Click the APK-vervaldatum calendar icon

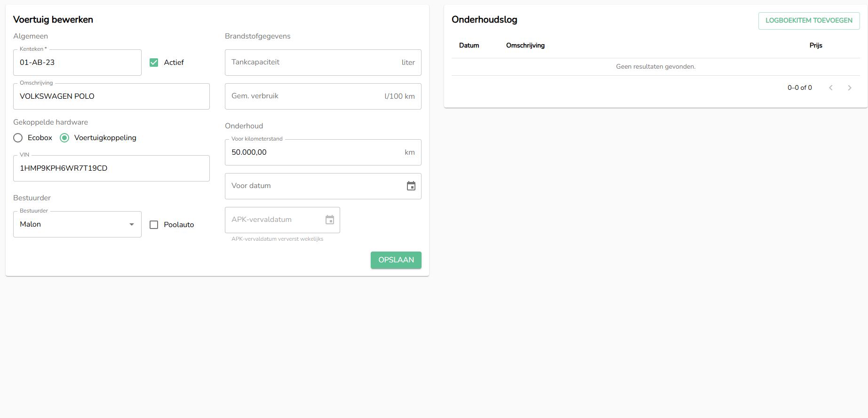pyautogui.click(x=329, y=220)
